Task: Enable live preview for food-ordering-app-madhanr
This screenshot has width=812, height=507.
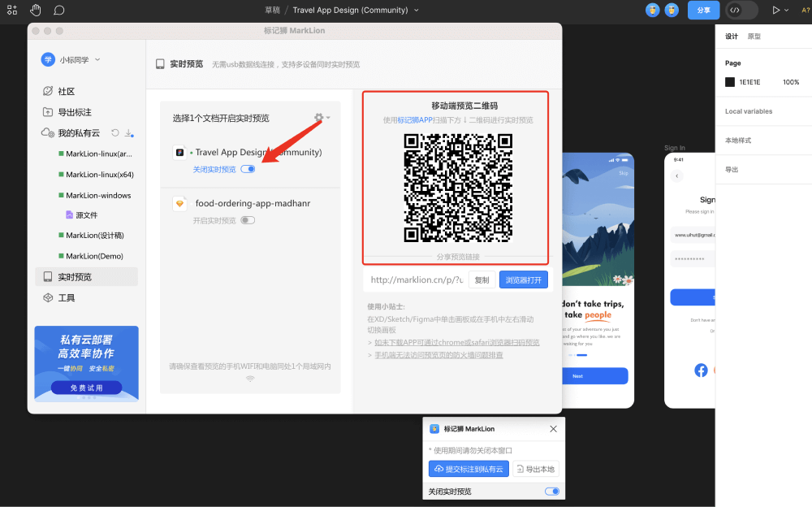Action: point(250,219)
